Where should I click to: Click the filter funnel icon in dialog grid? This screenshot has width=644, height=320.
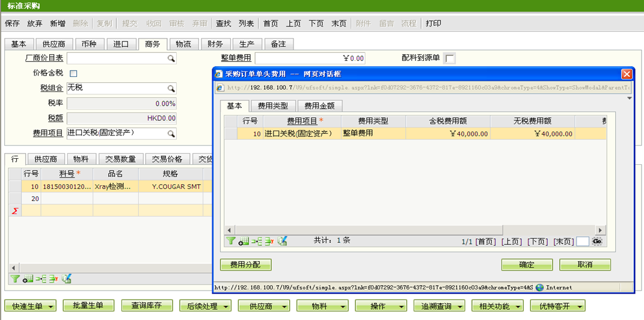click(230, 241)
